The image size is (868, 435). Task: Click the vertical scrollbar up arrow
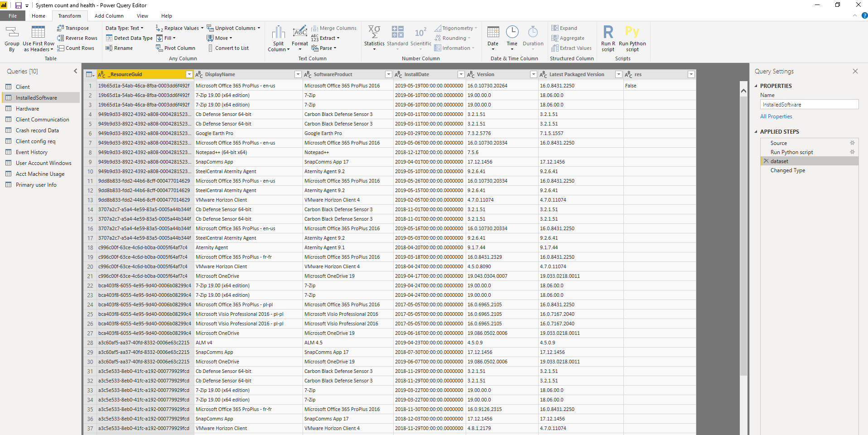pos(743,91)
